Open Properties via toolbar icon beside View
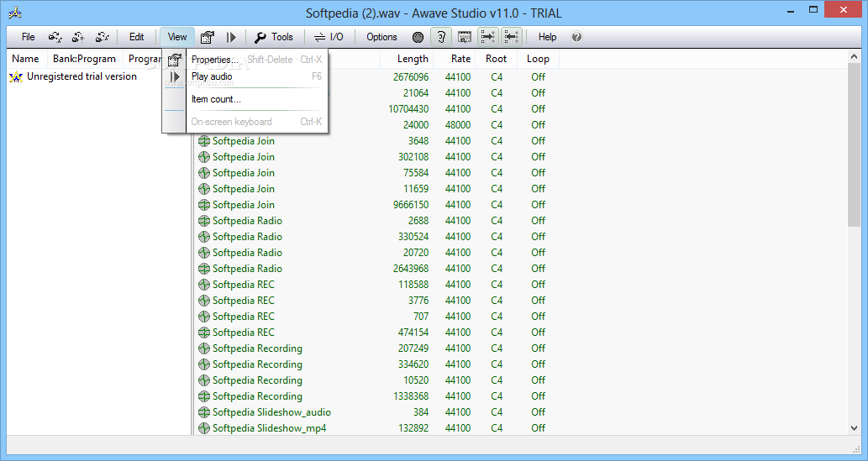The height and width of the screenshot is (461, 868). [207, 37]
